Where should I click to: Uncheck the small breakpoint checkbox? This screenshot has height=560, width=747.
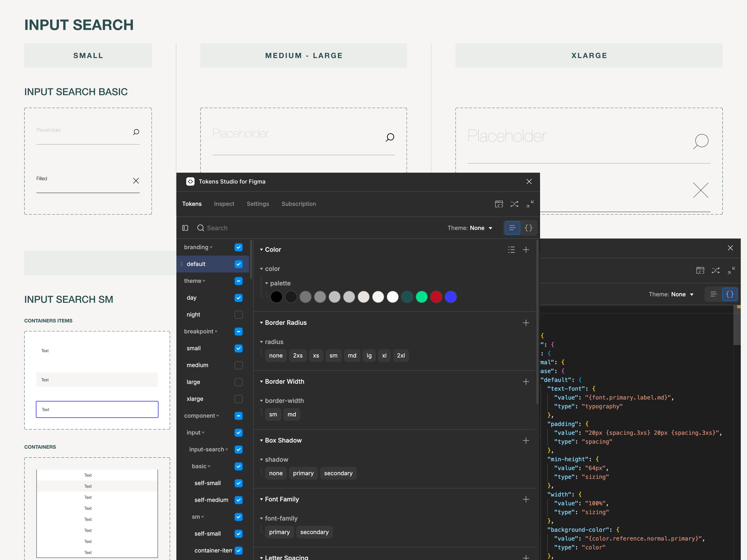(238, 348)
